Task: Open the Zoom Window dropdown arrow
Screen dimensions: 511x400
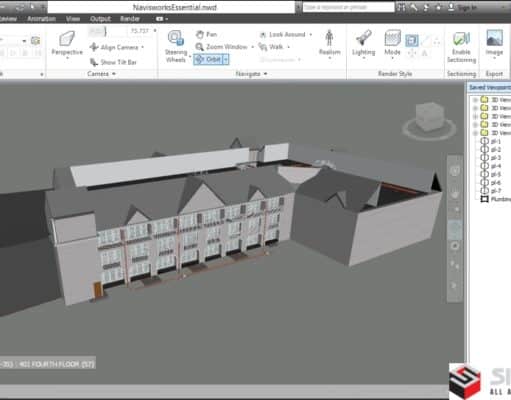Action: coord(252,47)
